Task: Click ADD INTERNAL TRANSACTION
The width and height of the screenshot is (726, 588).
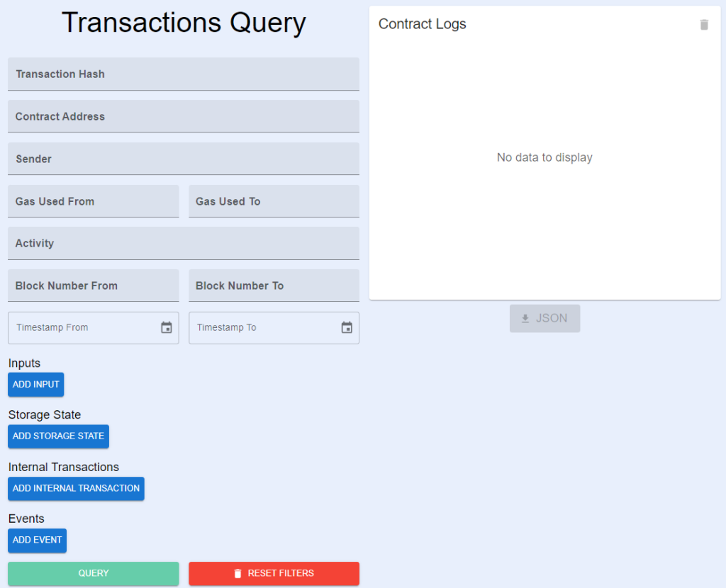Action: tap(76, 488)
